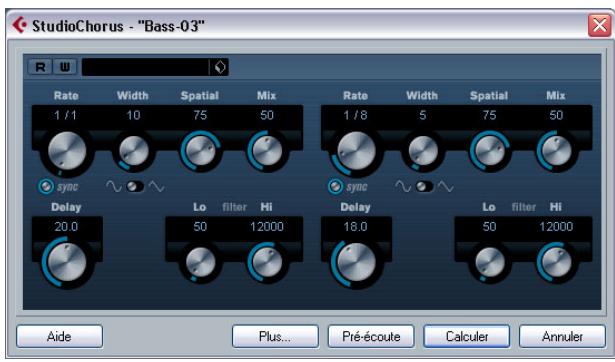
Task: Open the preset field dropdown arrow
Action: [x=220, y=67]
